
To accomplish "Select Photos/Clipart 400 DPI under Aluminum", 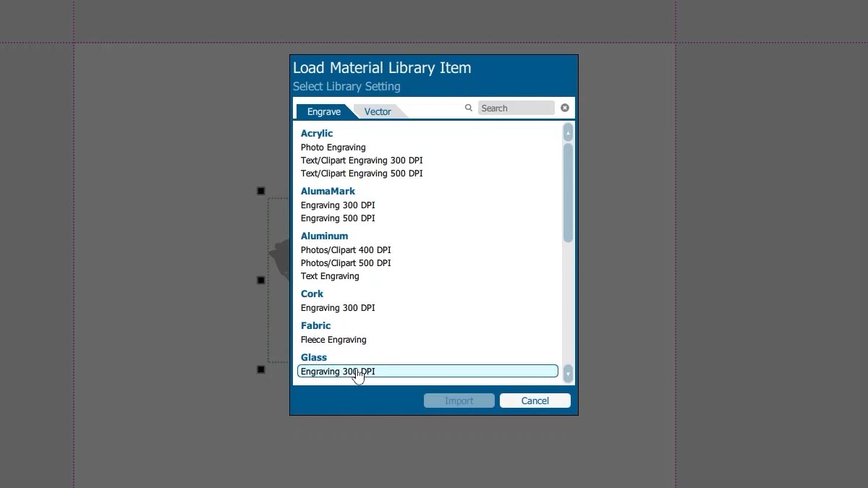I will 346,250.
